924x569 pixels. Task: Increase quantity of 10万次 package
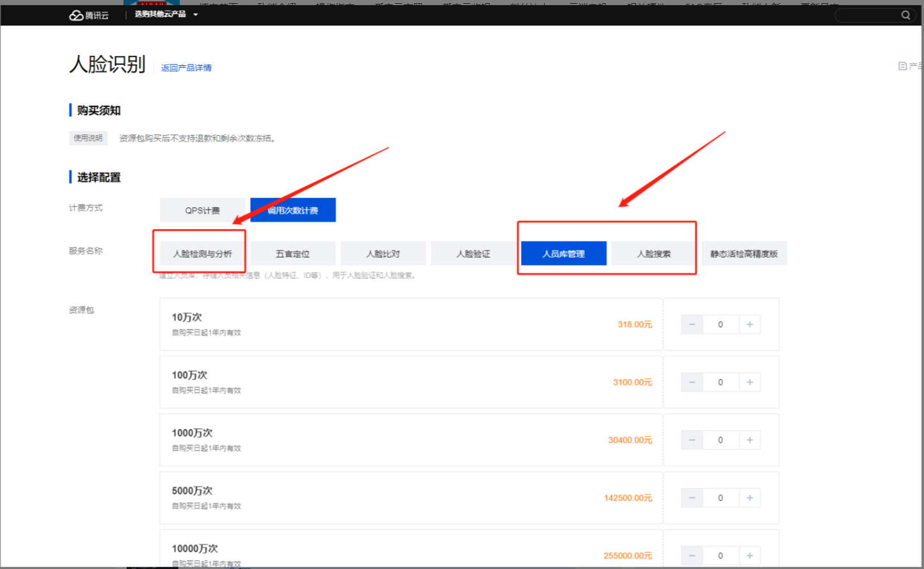click(x=749, y=325)
